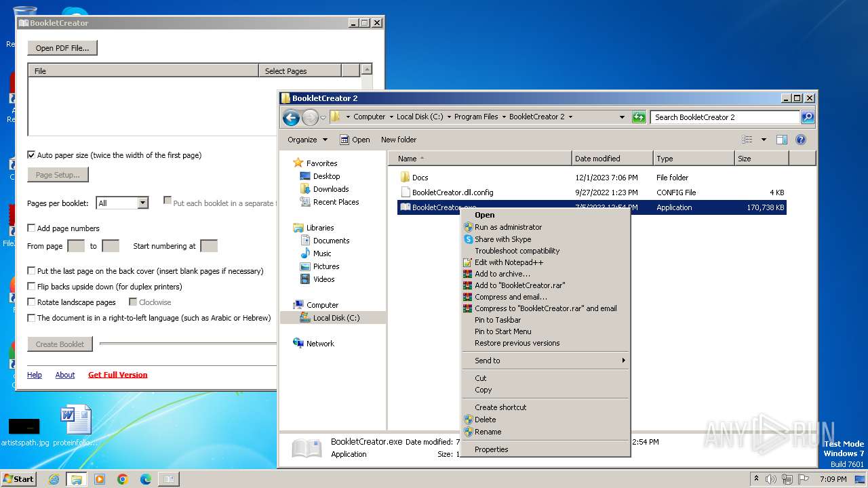Expand the address bar history dropdown

622,117
